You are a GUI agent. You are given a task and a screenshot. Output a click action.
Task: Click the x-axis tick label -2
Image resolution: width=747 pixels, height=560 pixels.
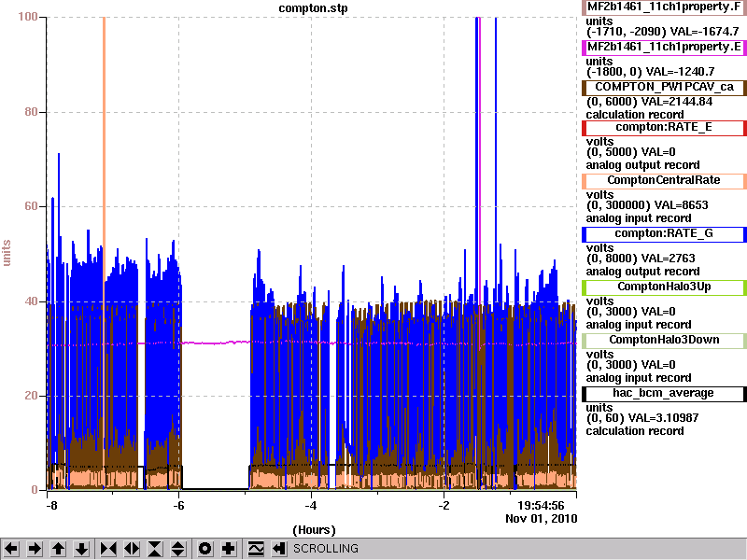(443, 505)
